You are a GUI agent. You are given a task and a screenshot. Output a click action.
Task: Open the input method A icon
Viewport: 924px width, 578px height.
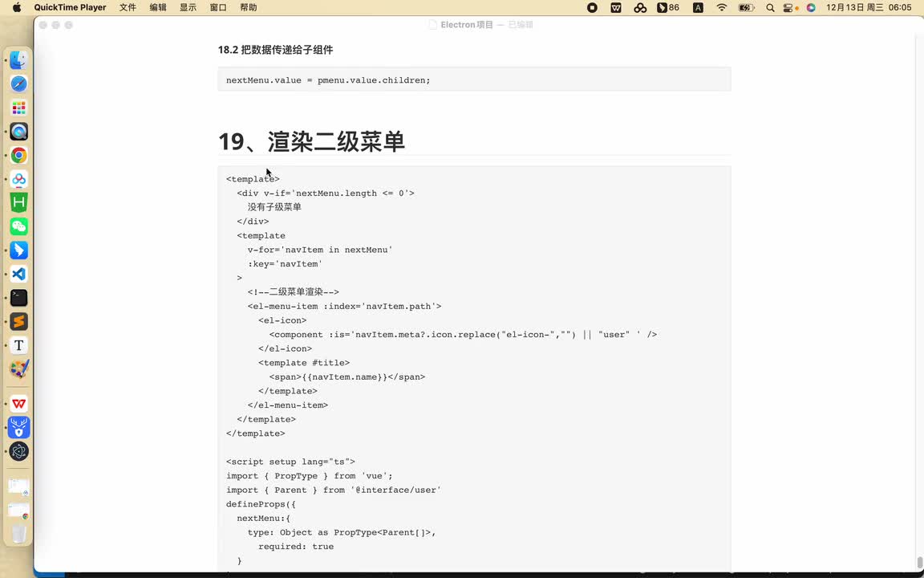pos(698,8)
